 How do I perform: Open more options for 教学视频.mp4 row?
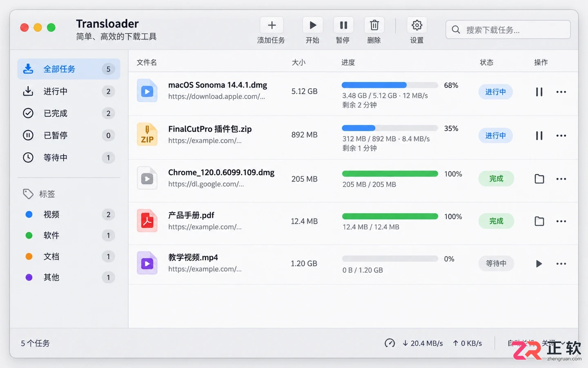click(x=561, y=264)
